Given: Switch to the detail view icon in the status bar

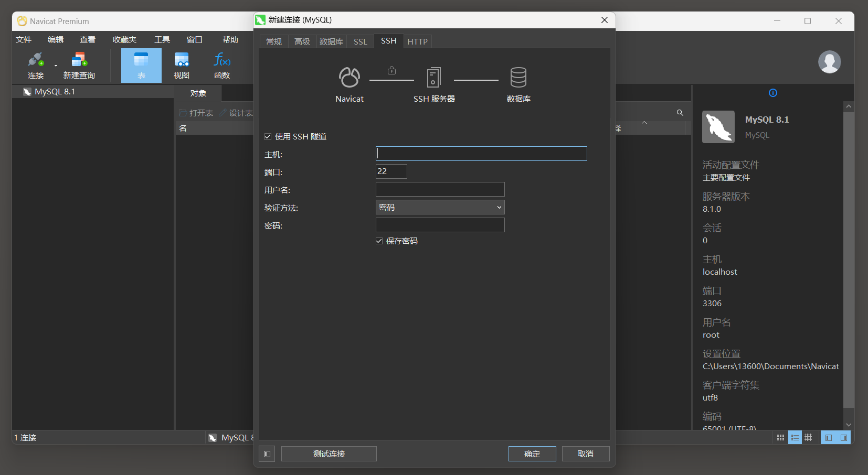Looking at the screenshot, I should (x=808, y=437).
